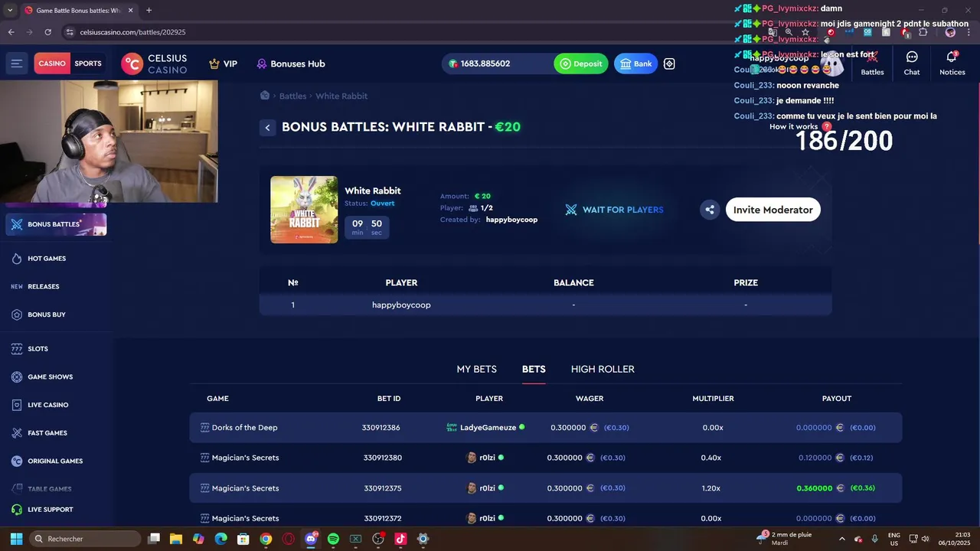The height and width of the screenshot is (551, 980).
Task: Click player happyboycoop in battle table
Action: 401,305
